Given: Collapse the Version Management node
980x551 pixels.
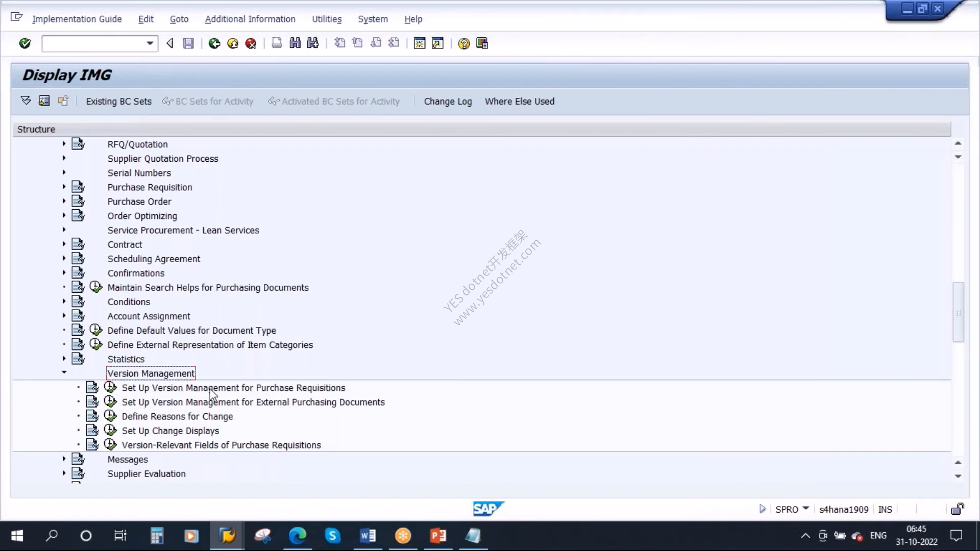Looking at the screenshot, I should click(64, 372).
